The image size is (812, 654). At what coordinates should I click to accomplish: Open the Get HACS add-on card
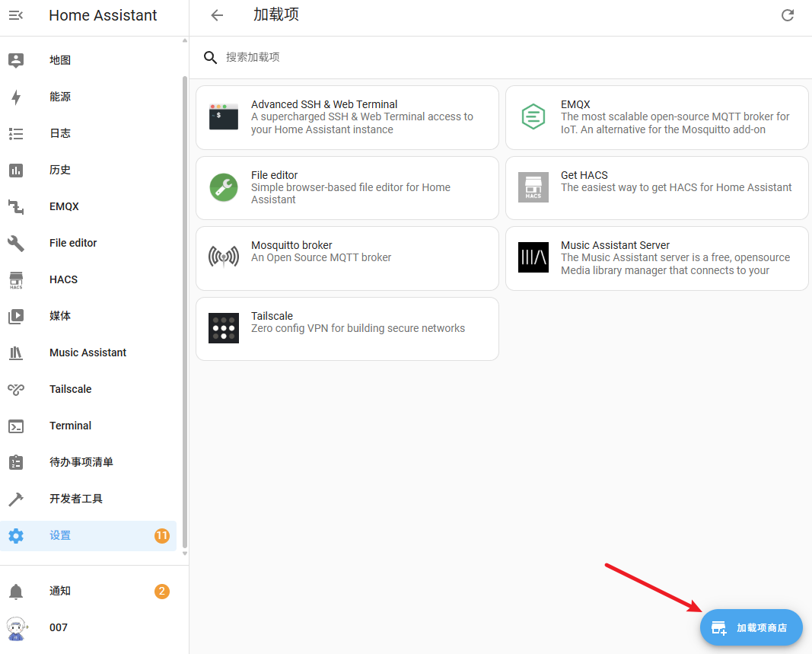656,187
